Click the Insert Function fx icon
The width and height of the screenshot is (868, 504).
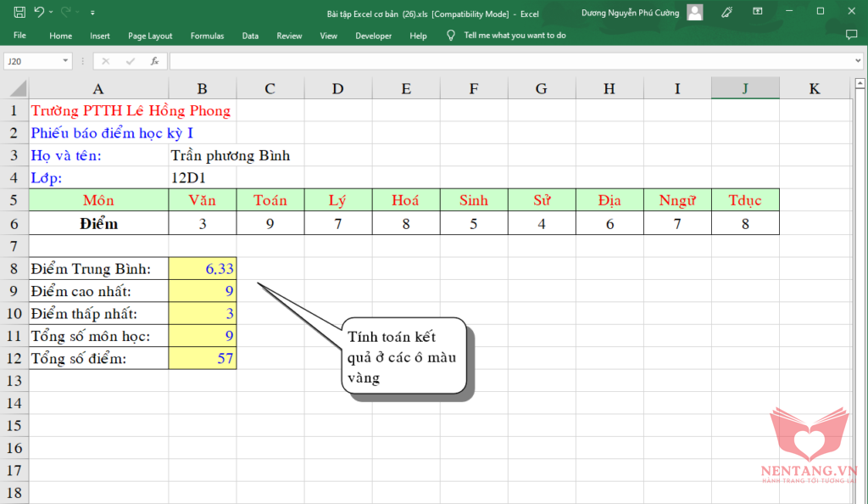pyautogui.click(x=154, y=61)
